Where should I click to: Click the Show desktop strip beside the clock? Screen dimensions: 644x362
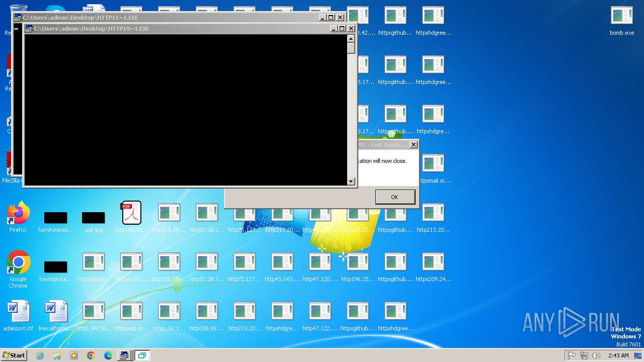coord(638,355)
